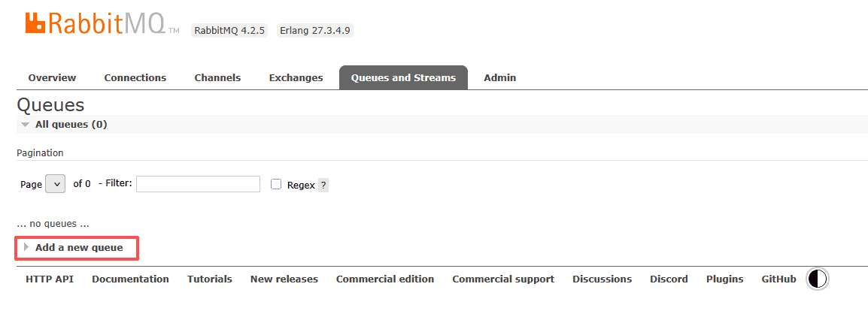Switch to the Overview tab

52,78
